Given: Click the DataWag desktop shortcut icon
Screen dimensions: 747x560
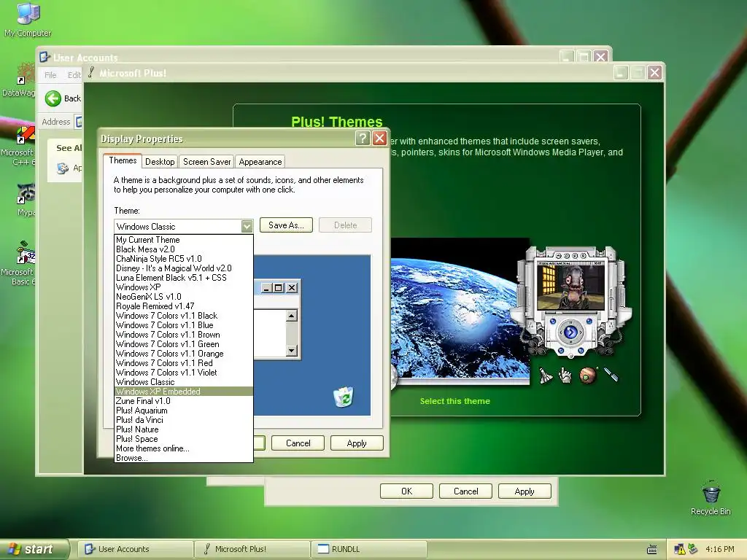Looking at the screenshot, I should coord(25,74).
